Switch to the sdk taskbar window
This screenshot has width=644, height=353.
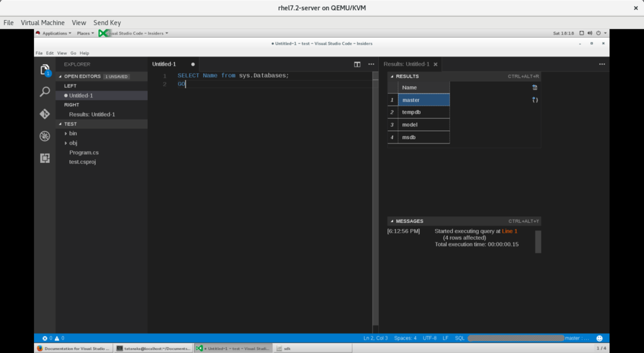(x=313, y=349)
